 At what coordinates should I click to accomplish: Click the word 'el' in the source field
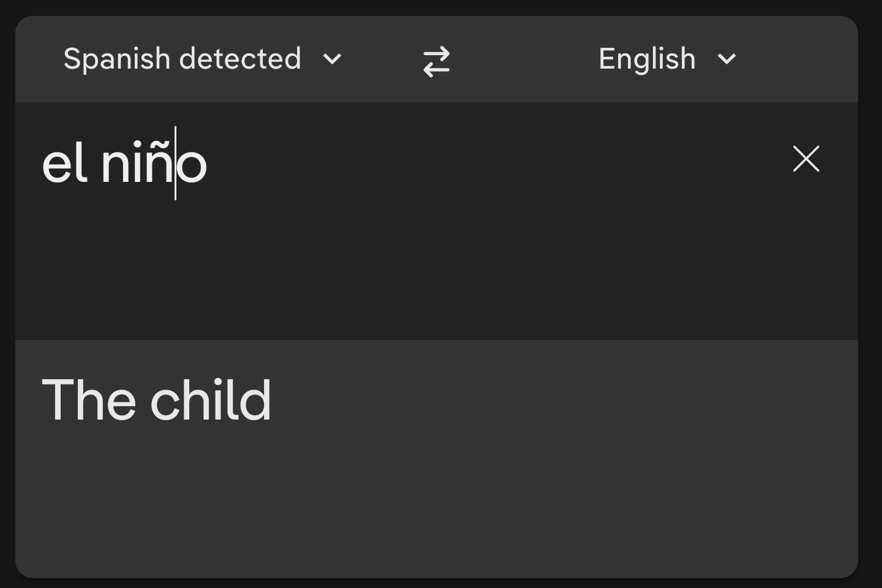click(64, 163)
